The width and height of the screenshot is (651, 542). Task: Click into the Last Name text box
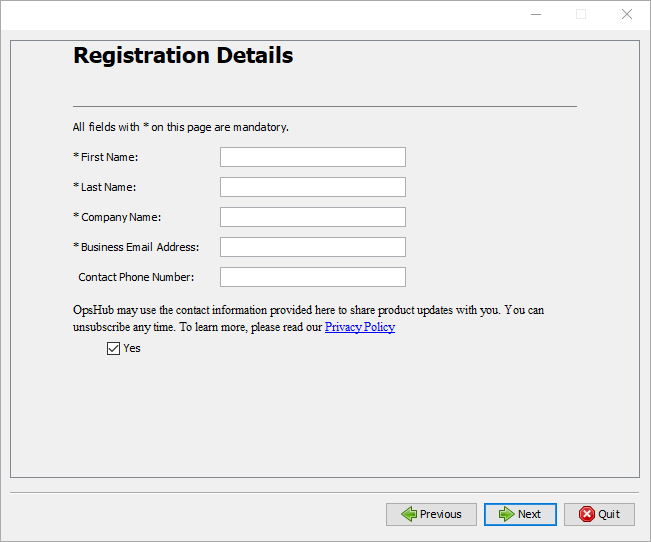tap(312, 187)
